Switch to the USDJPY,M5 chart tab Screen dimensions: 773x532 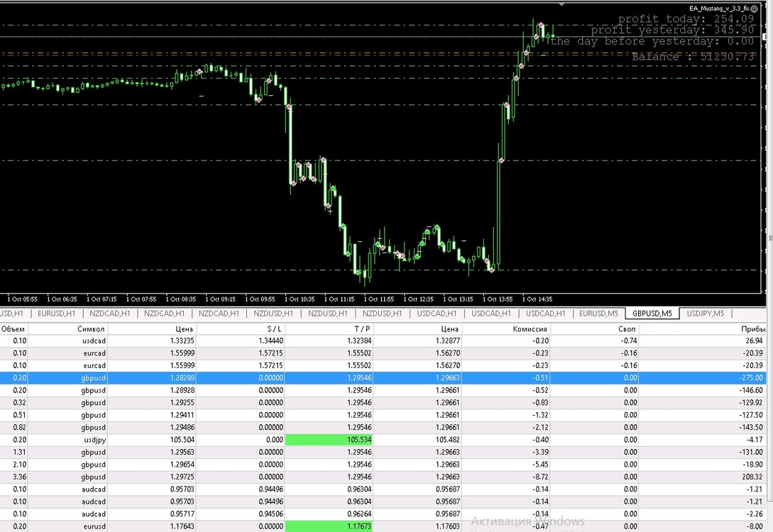[705, 314]
